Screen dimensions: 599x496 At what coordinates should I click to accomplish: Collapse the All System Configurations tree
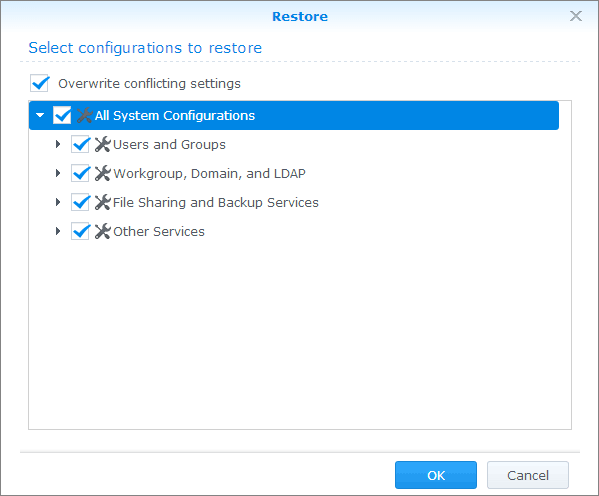[x=40, y=115]
